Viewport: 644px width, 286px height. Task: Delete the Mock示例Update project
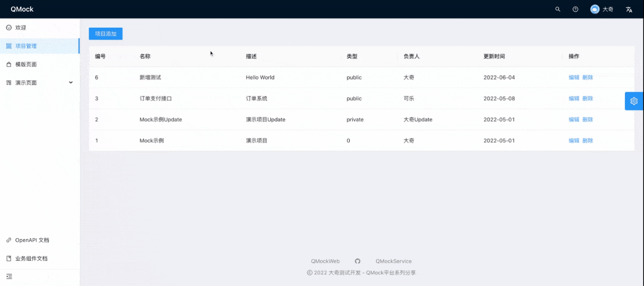[588, 120]
